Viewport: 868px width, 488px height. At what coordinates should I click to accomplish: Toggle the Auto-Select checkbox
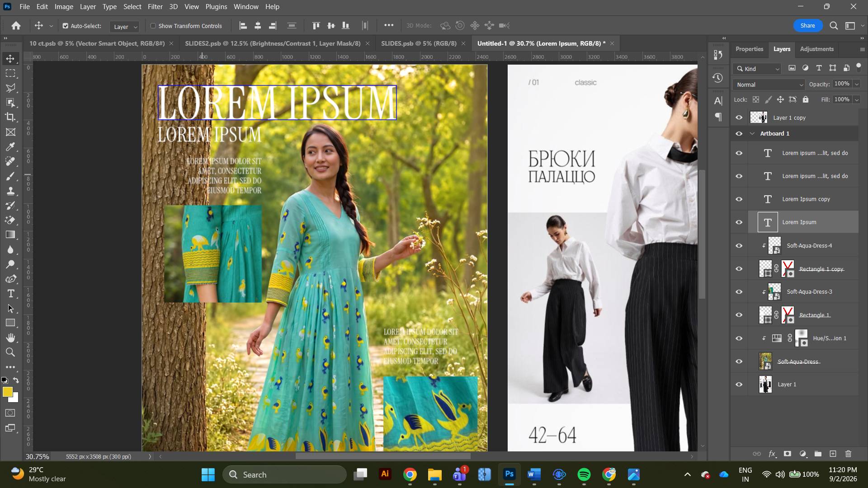[x=66, y=26]
